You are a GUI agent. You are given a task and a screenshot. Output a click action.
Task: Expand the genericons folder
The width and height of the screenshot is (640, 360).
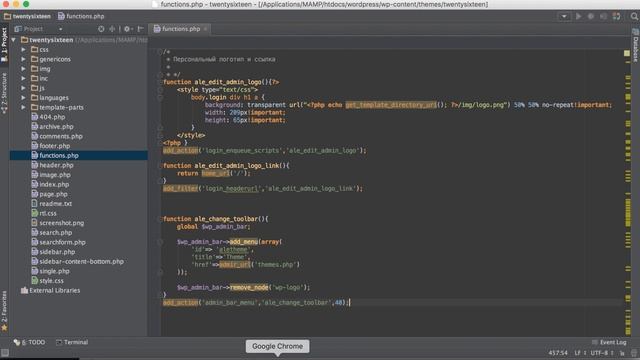[x=24, y=59]
